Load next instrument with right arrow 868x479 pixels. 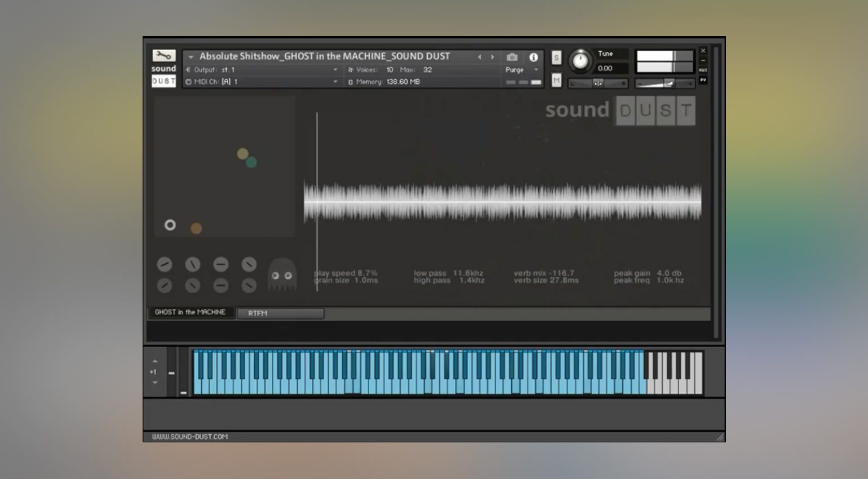493,57
